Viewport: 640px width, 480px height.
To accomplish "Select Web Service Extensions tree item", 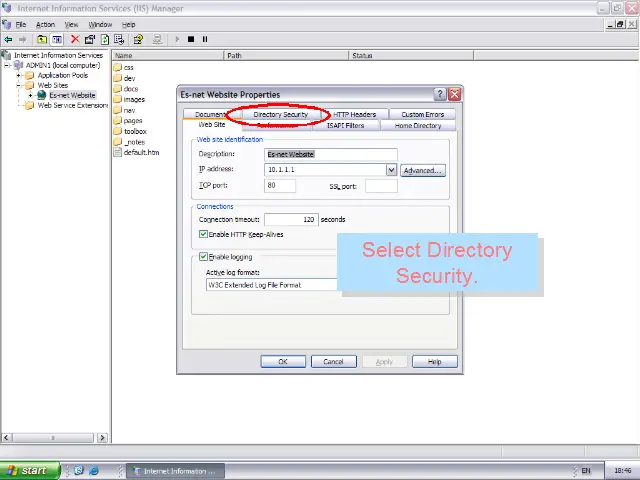I will coord(72,105).
